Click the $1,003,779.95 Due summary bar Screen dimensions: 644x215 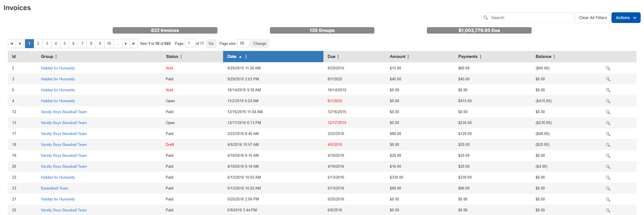tap(479, 30)
